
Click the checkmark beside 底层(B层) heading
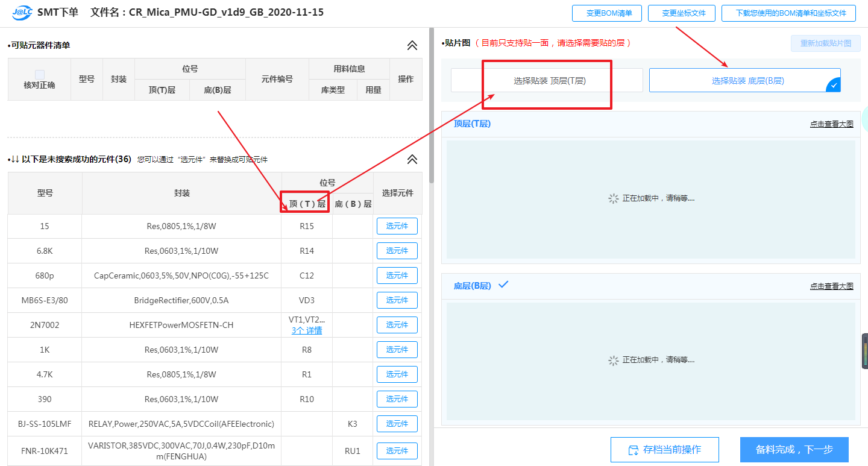click(x=503, y=285)
